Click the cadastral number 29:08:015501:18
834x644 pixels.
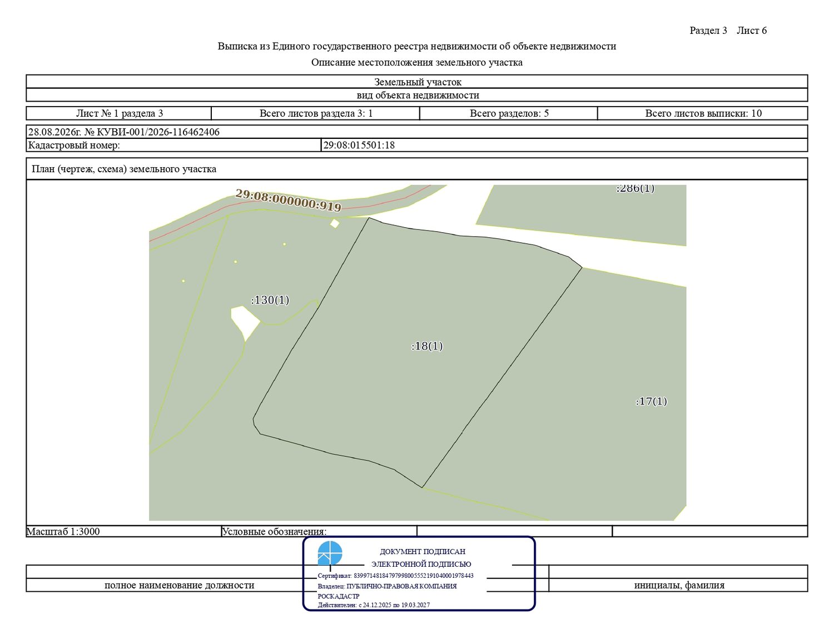pos(359,145)
